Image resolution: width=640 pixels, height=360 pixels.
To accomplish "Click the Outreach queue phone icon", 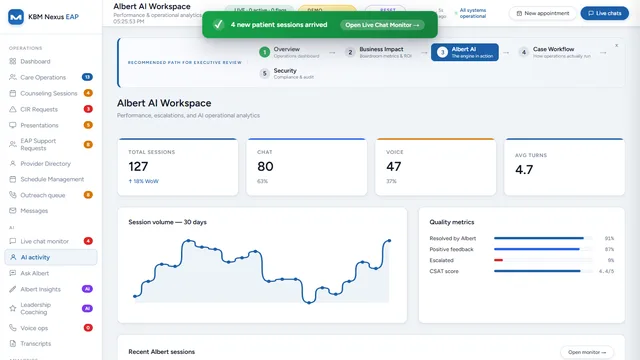I will 13,195.
